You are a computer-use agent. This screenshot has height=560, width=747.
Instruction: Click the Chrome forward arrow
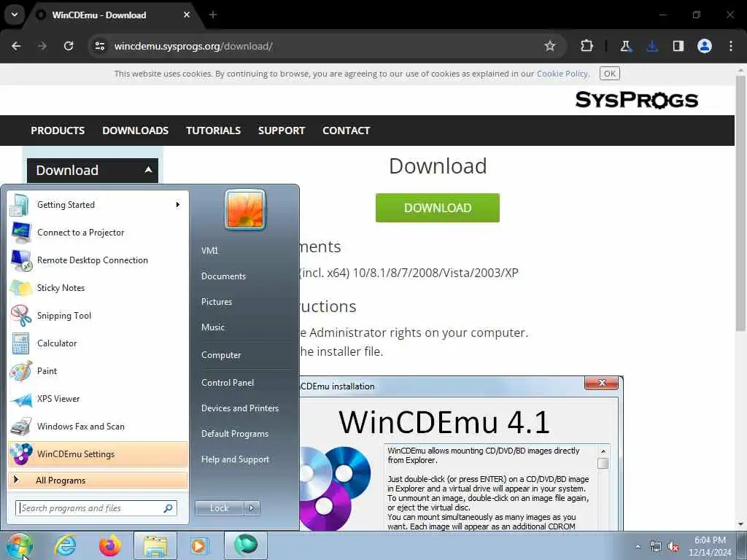pyautogui.click(x=42, y=46)
